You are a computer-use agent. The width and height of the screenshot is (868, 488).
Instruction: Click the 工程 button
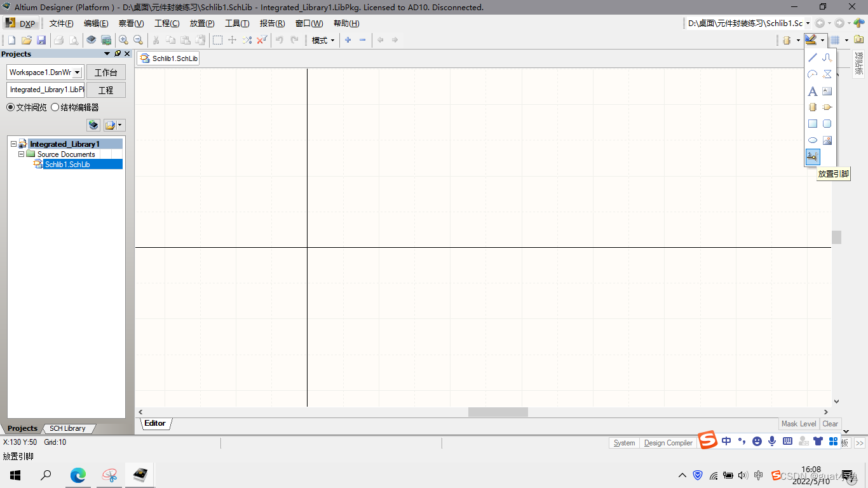click(106, 90)
